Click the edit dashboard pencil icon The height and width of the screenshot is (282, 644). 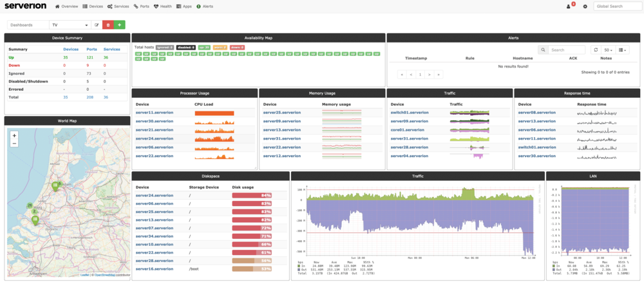(97, 24)
